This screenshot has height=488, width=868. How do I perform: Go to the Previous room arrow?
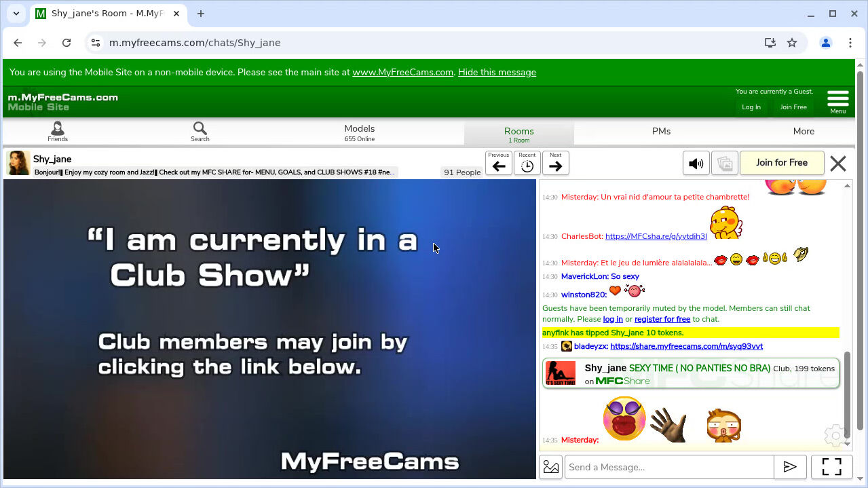(499, 164)
